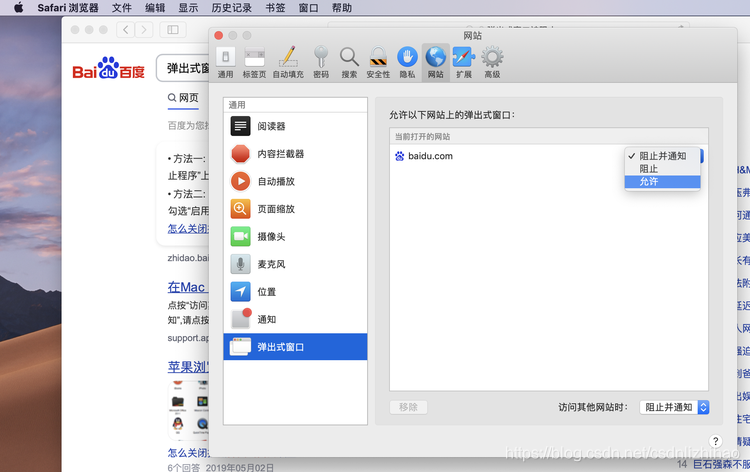This screenshot has height=472, width=750.
Task: Select 摄像头 Camera in the sidebar
Action: (x=295, y=237)
